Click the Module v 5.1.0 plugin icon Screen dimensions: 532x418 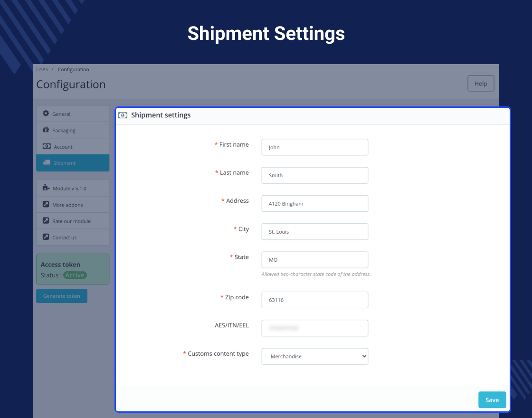click(46, 188)
